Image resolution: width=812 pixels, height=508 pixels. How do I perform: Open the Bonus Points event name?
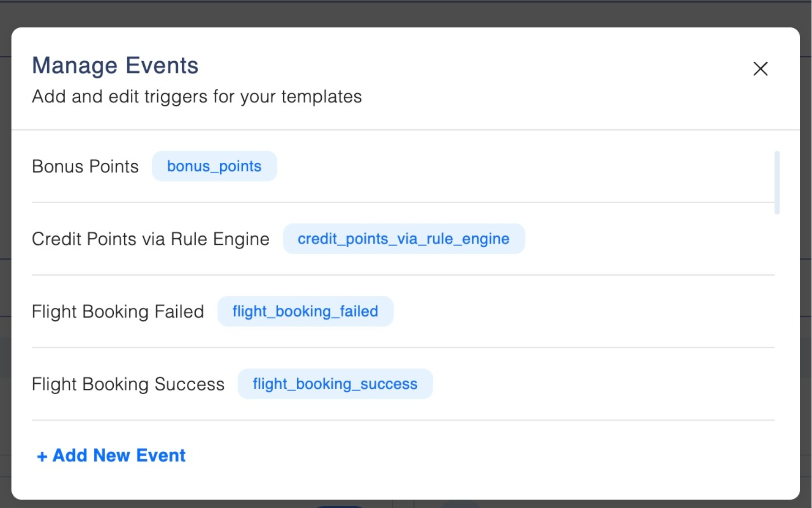85,166
